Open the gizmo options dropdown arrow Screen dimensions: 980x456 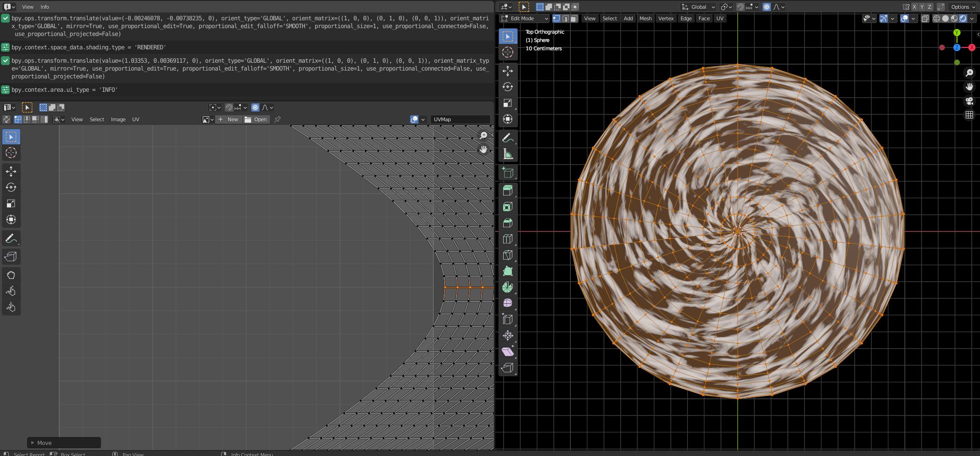[892, 18]
